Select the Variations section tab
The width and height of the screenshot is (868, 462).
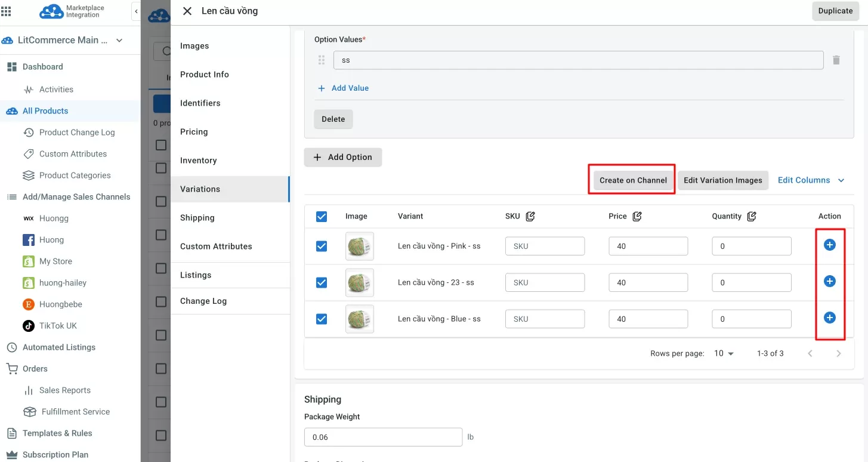coord(230,189)
